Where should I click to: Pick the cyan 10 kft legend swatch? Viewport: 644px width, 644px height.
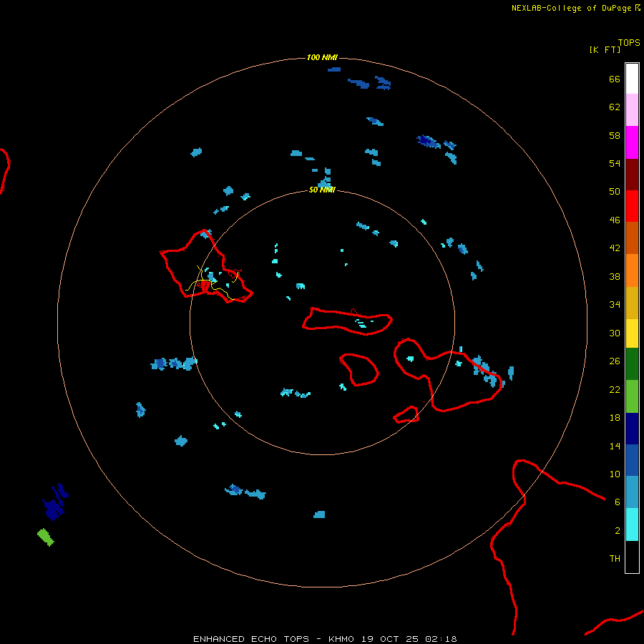pyautogui.click(x=632, y=525)
